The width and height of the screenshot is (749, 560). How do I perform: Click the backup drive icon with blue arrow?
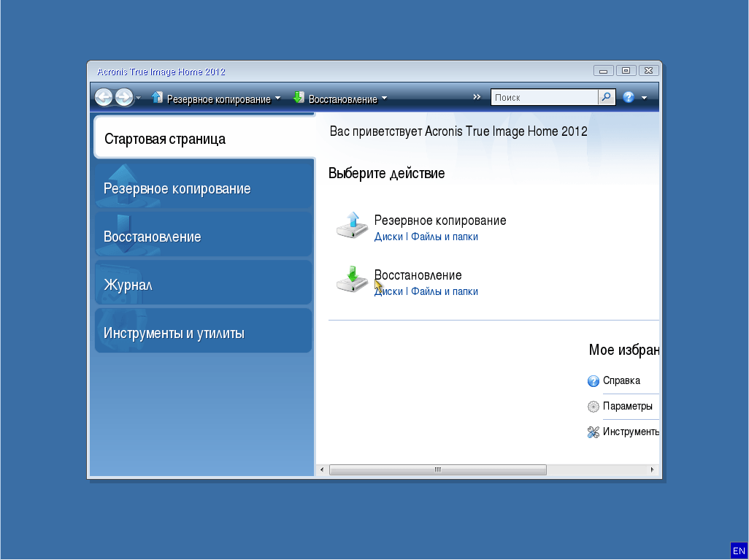click(353, 225)
